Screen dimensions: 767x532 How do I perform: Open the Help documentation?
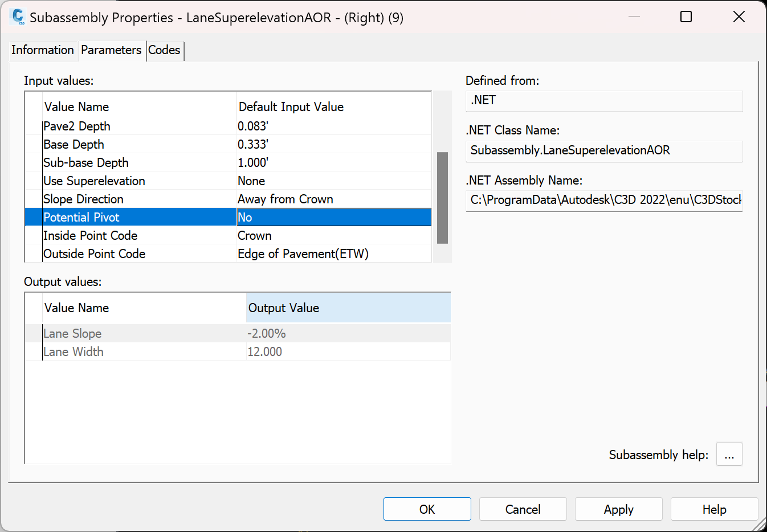pos(714,509)
